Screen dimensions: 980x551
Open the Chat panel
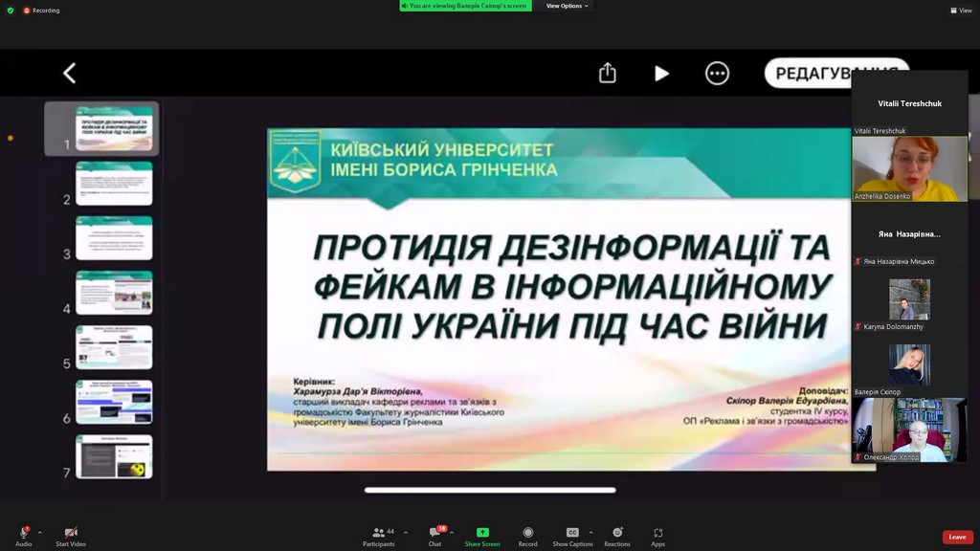click(x=434, y=533)
